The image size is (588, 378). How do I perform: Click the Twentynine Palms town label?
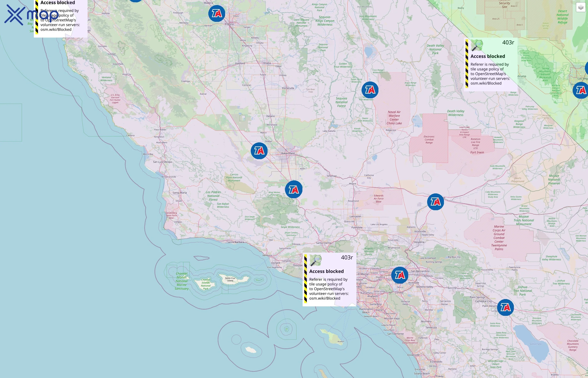tap(515, 269)
